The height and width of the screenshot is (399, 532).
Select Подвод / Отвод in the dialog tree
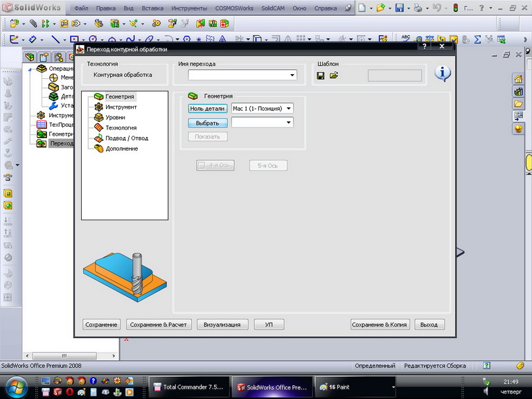(x=127, y=139)
